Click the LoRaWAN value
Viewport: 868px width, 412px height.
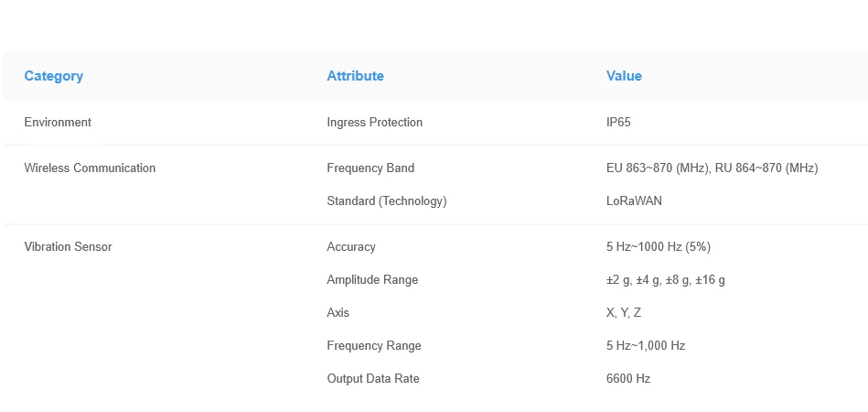(634, 201)
